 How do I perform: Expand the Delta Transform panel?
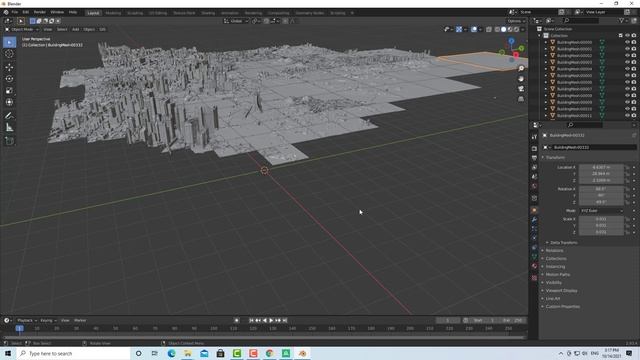(x=563, y=242)
